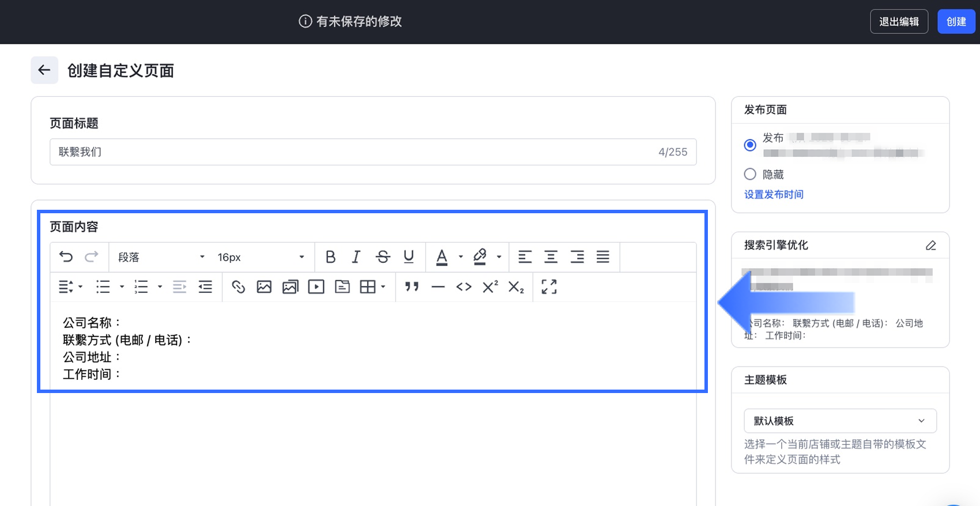Open the 段落 paragraph style dropdown
The width and height of the screenshot is (980, 506).
[161, 257]
